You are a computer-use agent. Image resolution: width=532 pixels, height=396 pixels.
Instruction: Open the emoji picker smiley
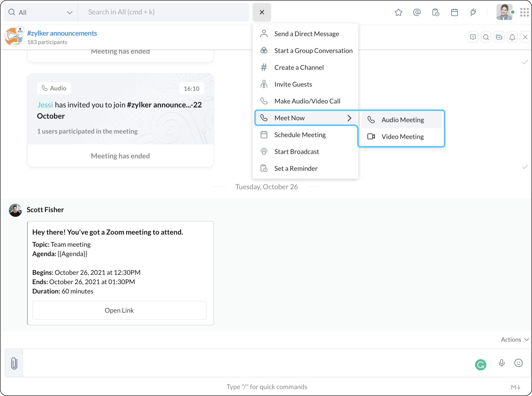518,363
